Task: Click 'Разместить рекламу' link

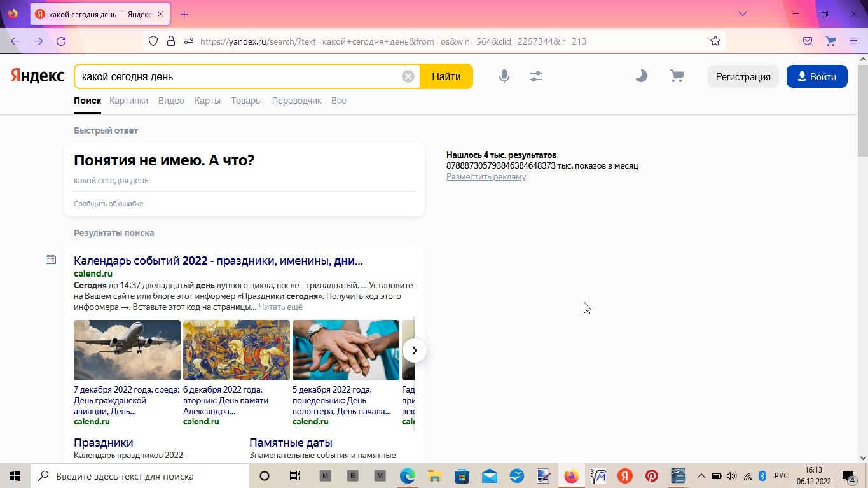Action: (x=486, y=177)
